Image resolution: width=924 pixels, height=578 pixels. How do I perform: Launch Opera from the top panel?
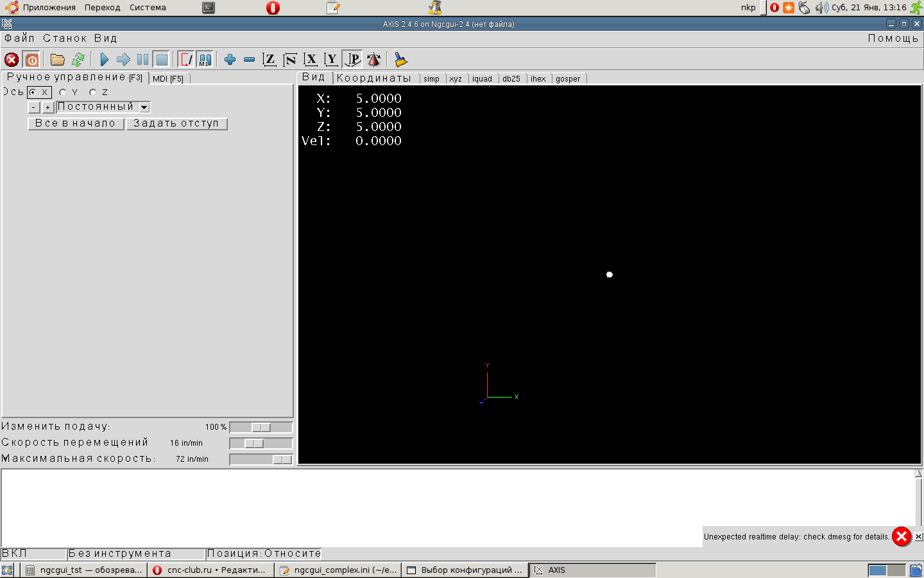tap(273, 8)
